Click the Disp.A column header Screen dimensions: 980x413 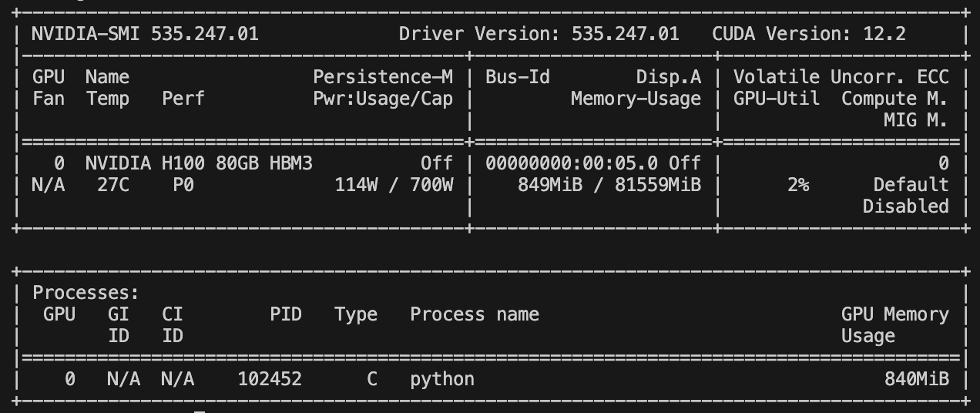669,77
